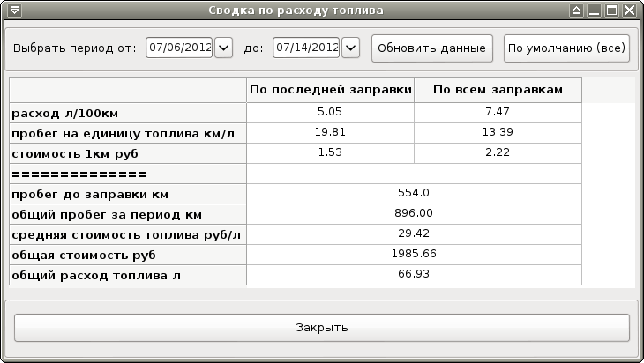Minimize the Сводка по расходу топлива window
The height and width of the screenshot is (363, 644).
point(594,11)
